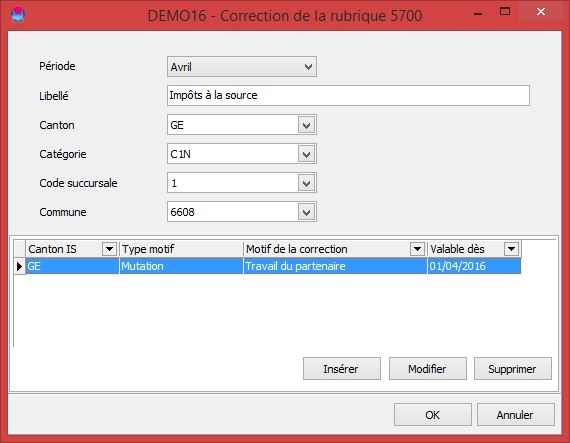Click the application icon in title bar
The height and width of the screenshot is (443, 570).
(18, 15)
